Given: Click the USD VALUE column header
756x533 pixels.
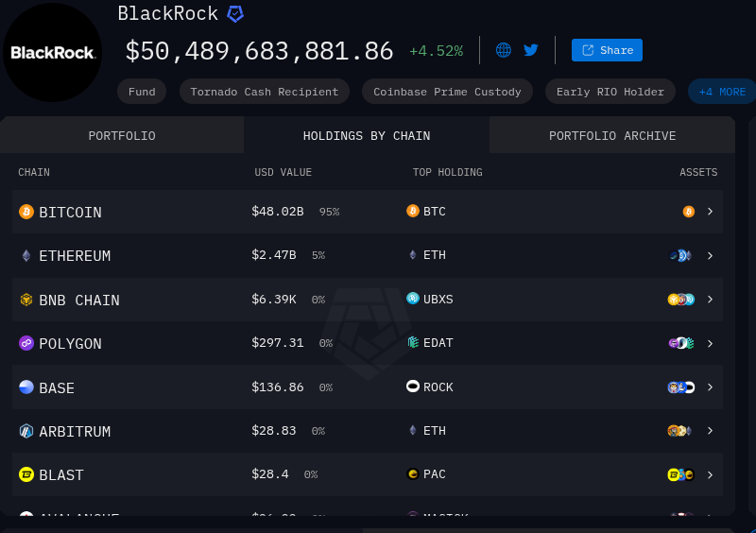Looking at the screenshot, I should (283, 172).
